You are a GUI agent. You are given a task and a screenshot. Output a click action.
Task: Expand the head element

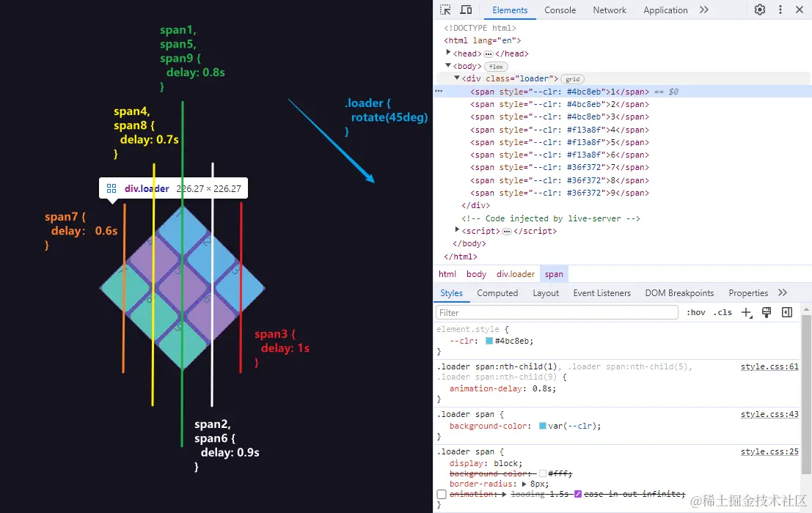448,53
